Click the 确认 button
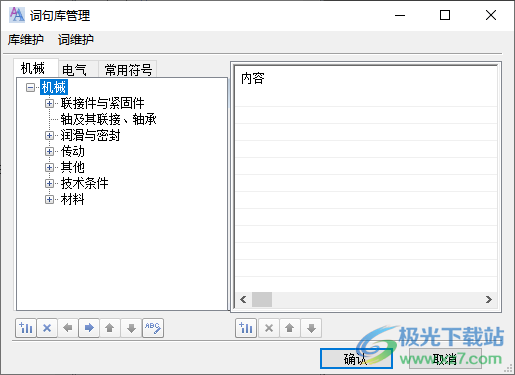Screen dimensions: 515x375 click(356, 359)
